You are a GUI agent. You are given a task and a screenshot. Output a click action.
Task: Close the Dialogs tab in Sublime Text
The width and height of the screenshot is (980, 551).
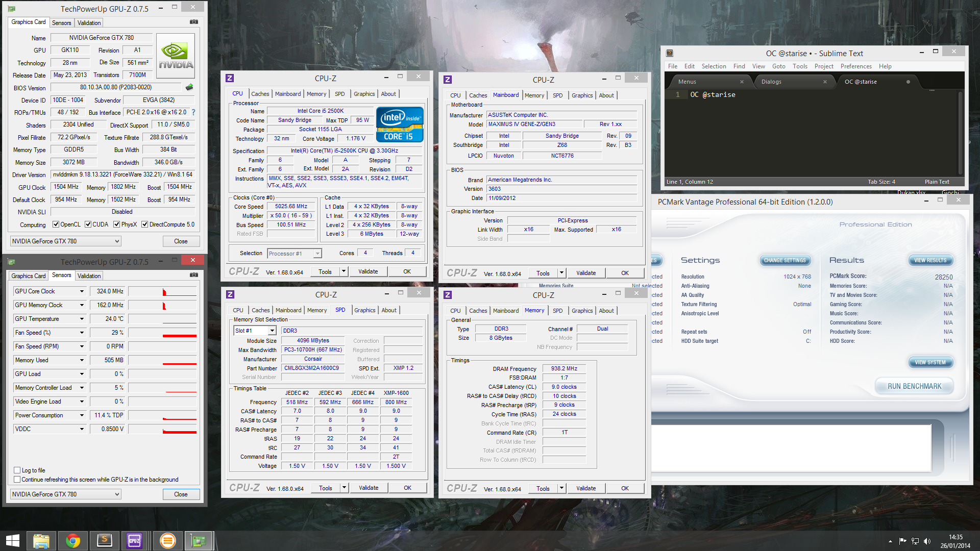(825, 82)
